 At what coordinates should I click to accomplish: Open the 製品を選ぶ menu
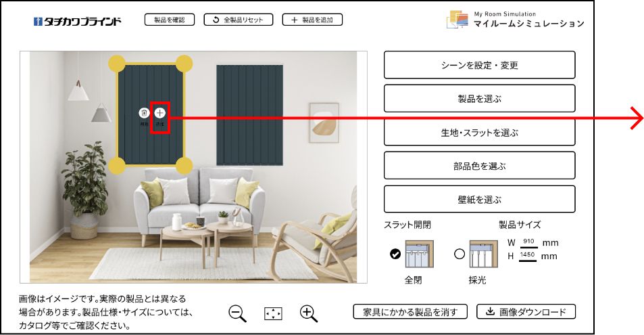coord(479,98)
